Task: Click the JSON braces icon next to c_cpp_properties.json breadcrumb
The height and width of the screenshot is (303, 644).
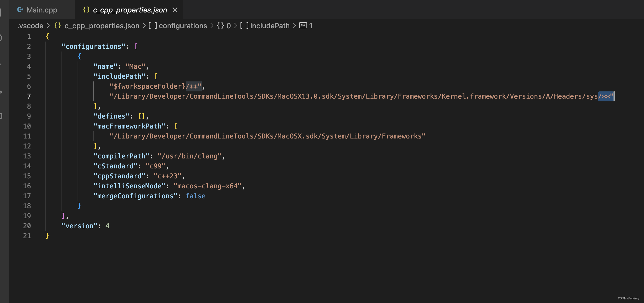Action: tap(58, 25)
